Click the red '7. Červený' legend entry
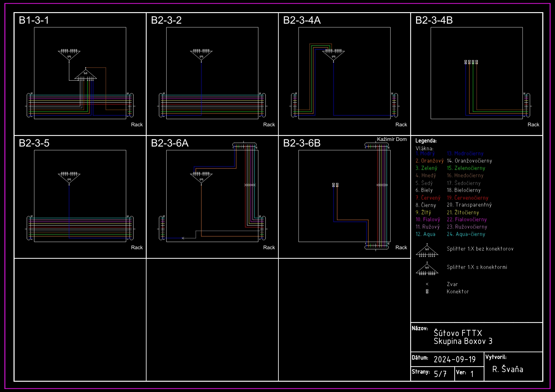The height and width of the screenshot is (392, 555). tap(428, 198)
